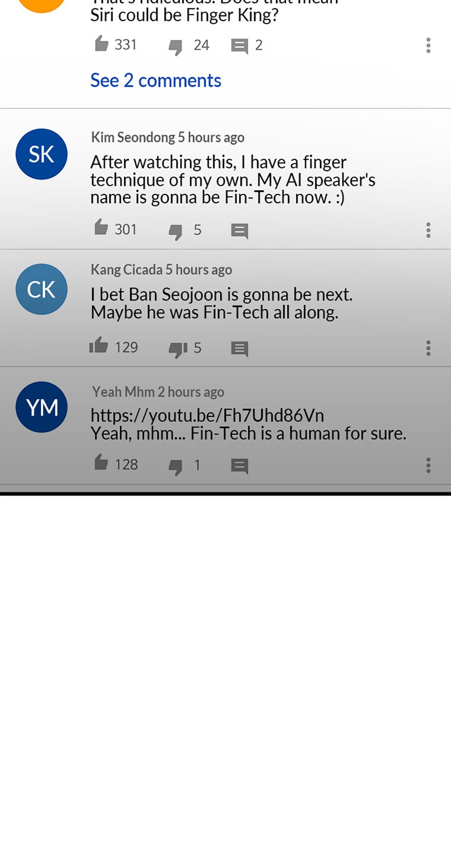View Kang Cicada's CK profile avatar

click(x=41, y=289)
